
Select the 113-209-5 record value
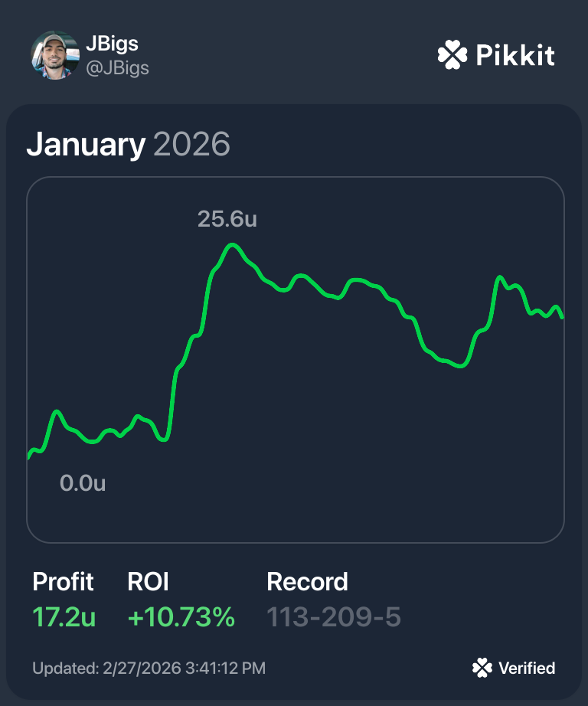coord(333,617)
